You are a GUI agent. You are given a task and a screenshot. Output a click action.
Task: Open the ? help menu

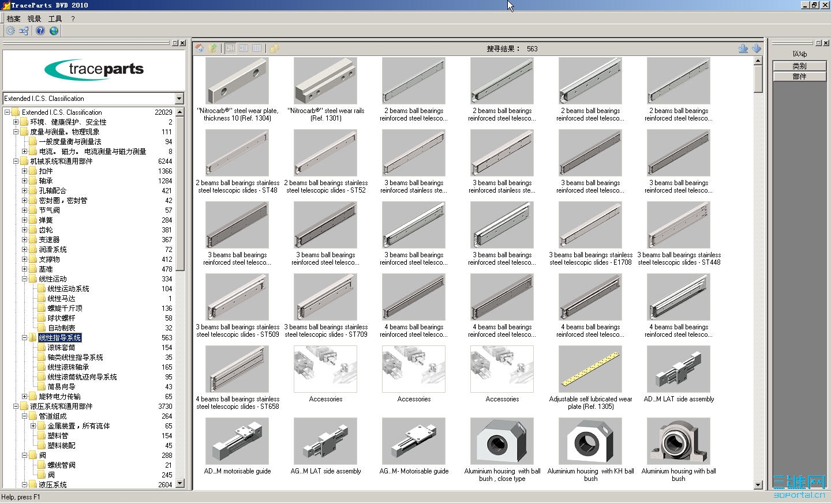click(73, 18)
